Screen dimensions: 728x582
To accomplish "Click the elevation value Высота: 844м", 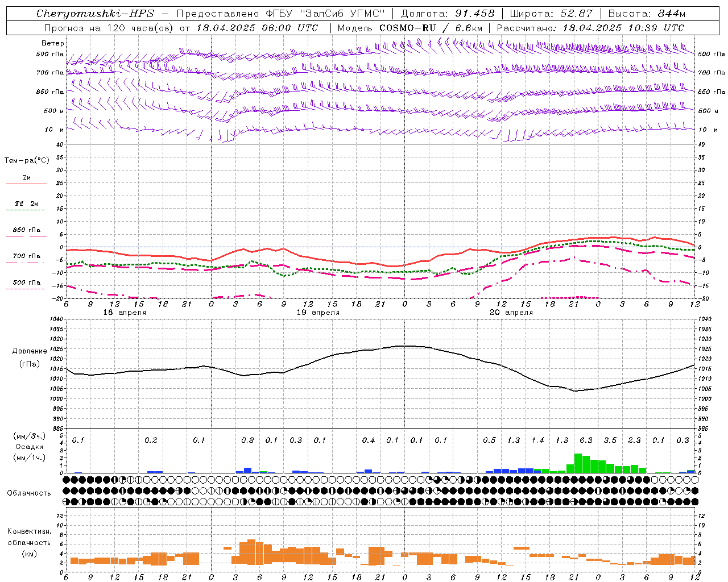I will coord(647,14).
